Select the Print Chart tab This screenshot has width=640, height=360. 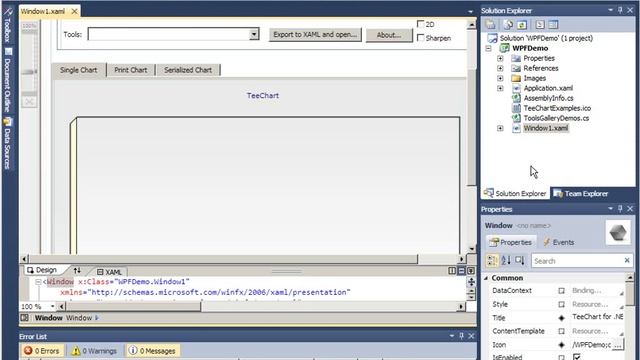coord(131,70)
